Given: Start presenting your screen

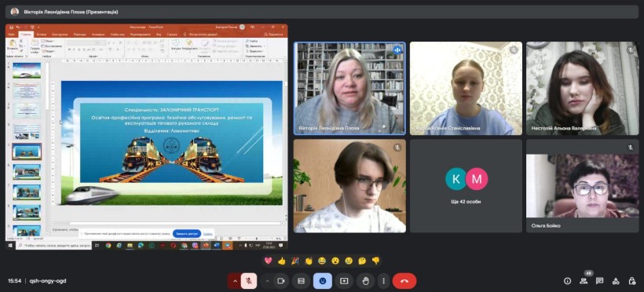Looking at the screenshot, I should (344, 281).
